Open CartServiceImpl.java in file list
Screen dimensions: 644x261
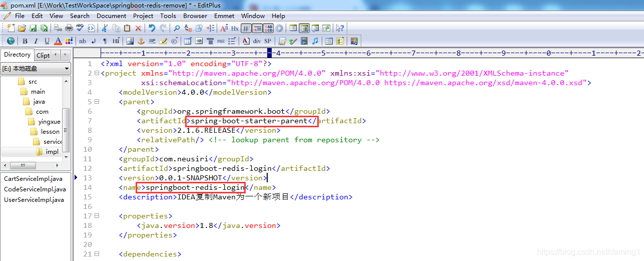[x=33, y=178]
